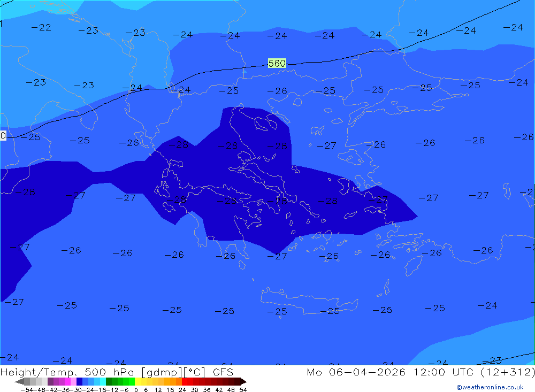Select the yellow legend swatch above 0

(x=137, y=382)
